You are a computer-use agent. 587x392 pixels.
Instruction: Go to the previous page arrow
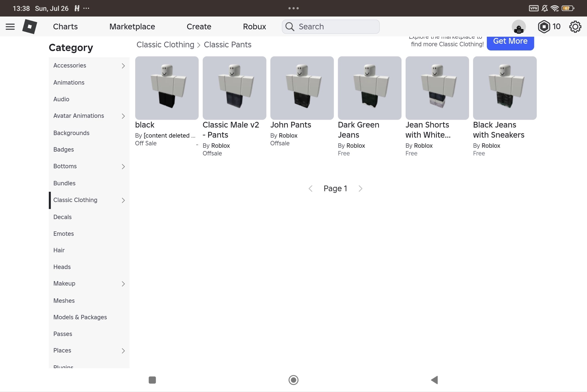coord(310,189)
